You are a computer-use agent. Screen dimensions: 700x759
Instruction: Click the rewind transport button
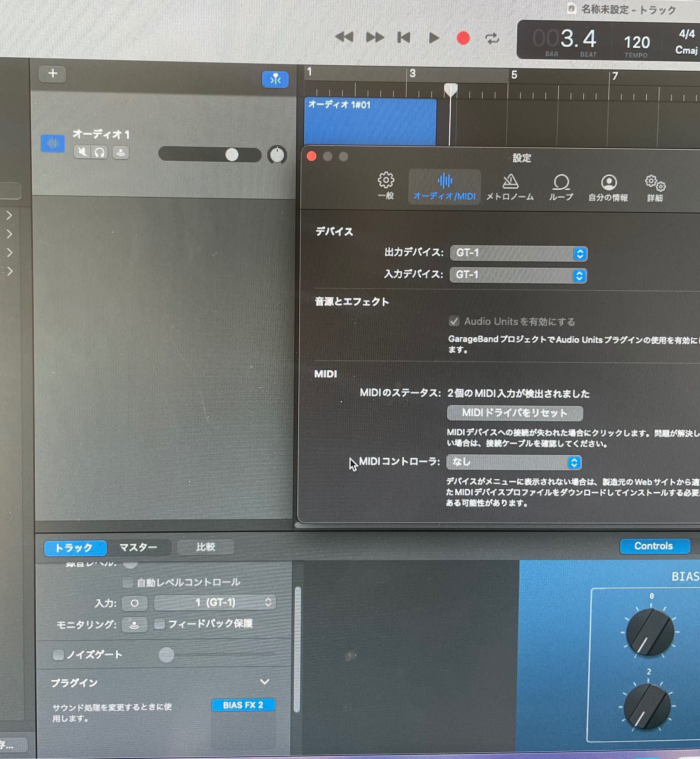[344, 37]
